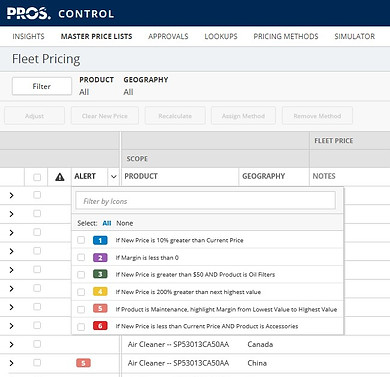Check the 200% greater than next highest alert
This screenshot has width=390, height=377.
(x=81, y=292)
